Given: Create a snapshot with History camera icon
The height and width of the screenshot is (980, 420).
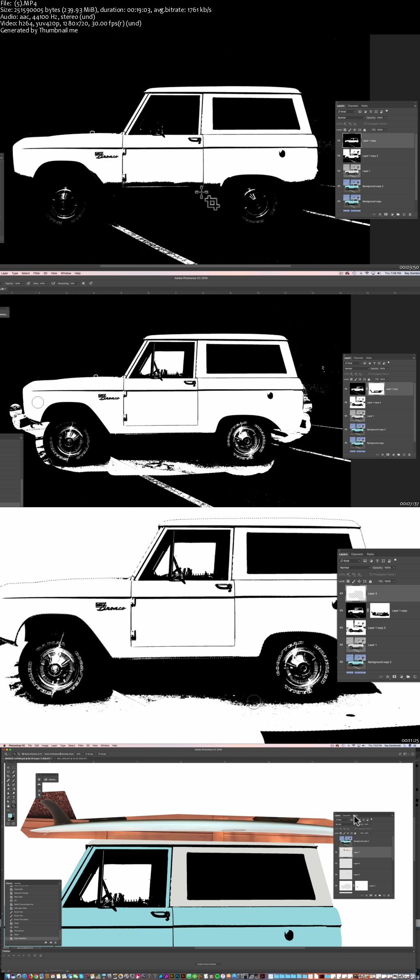Looking at the screenshot, I should [51, 943].
